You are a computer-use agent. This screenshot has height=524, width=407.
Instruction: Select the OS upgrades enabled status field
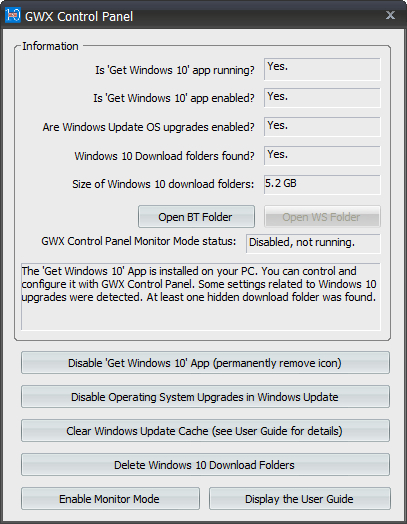pyautogui.click(x=322, y=127)
